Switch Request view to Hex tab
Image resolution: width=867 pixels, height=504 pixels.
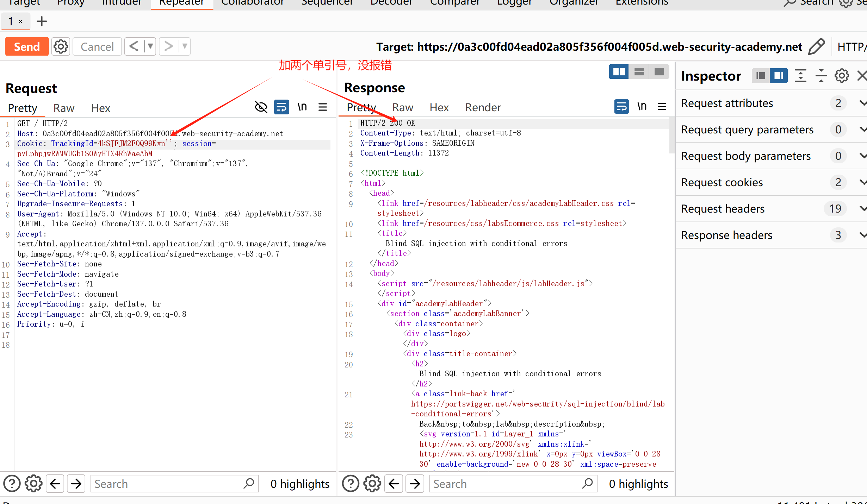point(100,108)
